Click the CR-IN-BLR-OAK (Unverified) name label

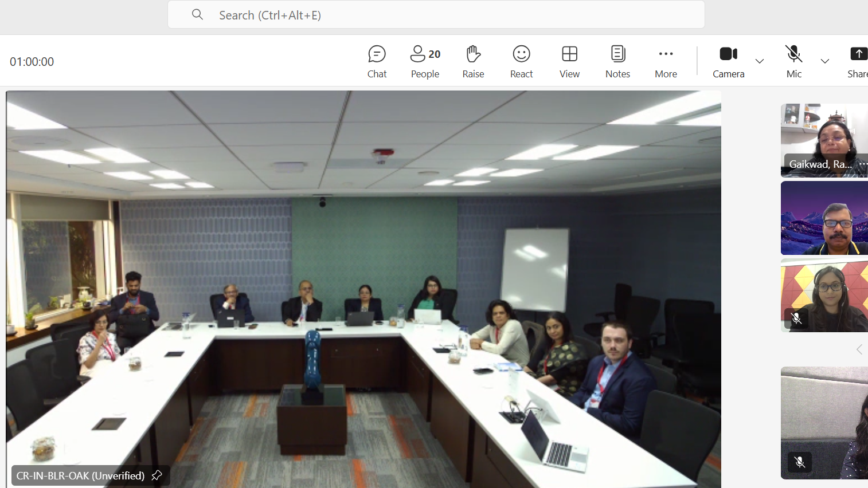click(x=80, y=475)
